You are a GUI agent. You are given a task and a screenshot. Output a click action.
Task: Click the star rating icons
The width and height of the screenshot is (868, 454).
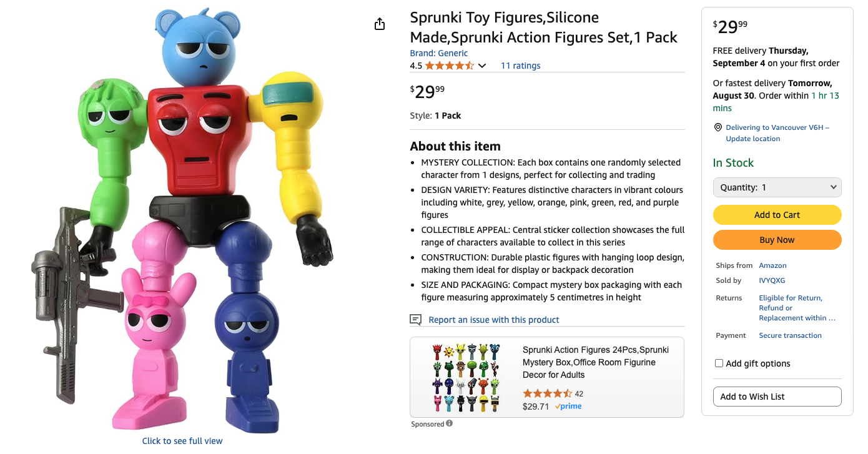pyautogui.click(x=450, y=66)
